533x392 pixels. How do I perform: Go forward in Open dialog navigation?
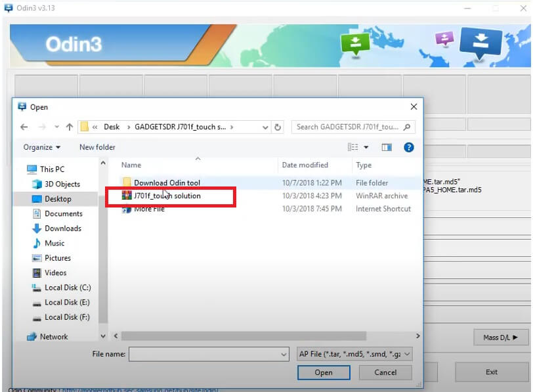(x=42, y=127)
